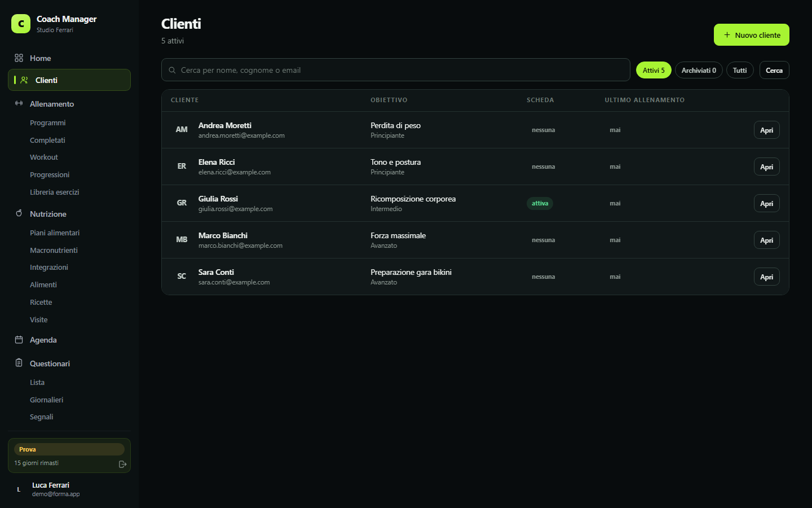This screenshot has height=508, width=812.
Task: Navigate to Macronutrienti
Action: (54, 250)
